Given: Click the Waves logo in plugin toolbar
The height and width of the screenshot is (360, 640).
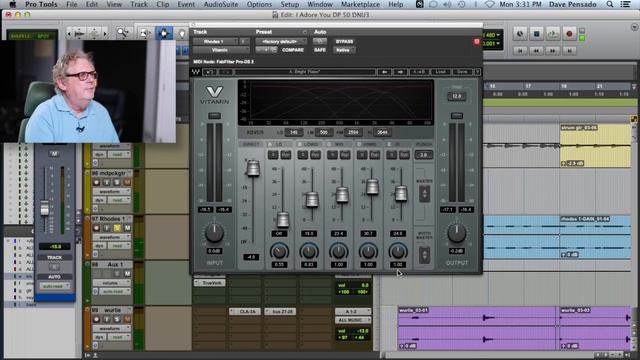Looking at the screenshot, I should tap(196, 72).
